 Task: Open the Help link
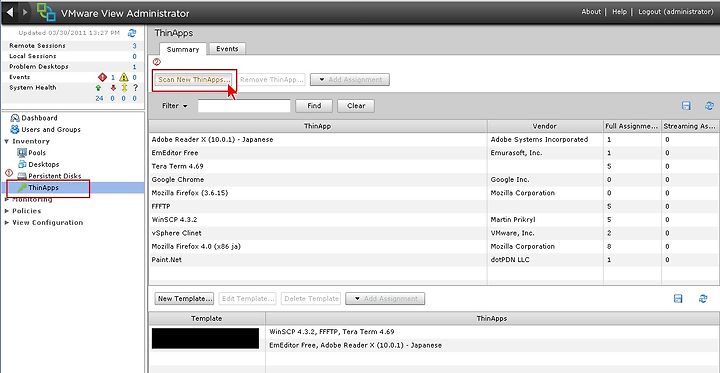pyautogui.click(x=619, y=12)
